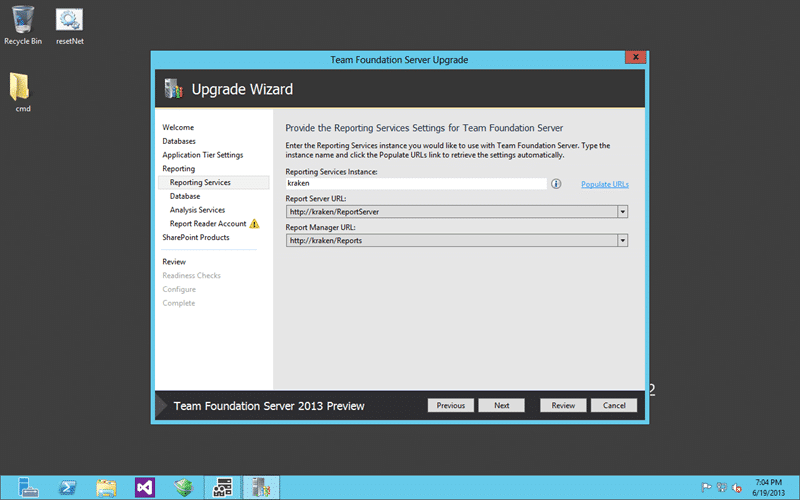Screen dimensions: 800x500
Task: Launch Visual Studio from the taskbar
Action: pos(145,488)
